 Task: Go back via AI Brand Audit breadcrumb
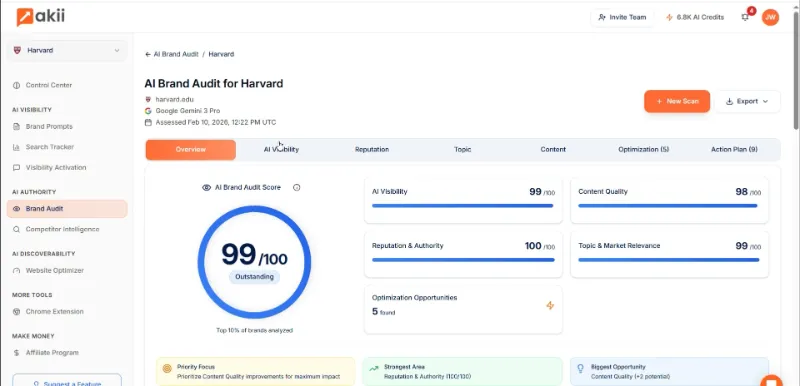pyautogui.click(x=176, y=54)
